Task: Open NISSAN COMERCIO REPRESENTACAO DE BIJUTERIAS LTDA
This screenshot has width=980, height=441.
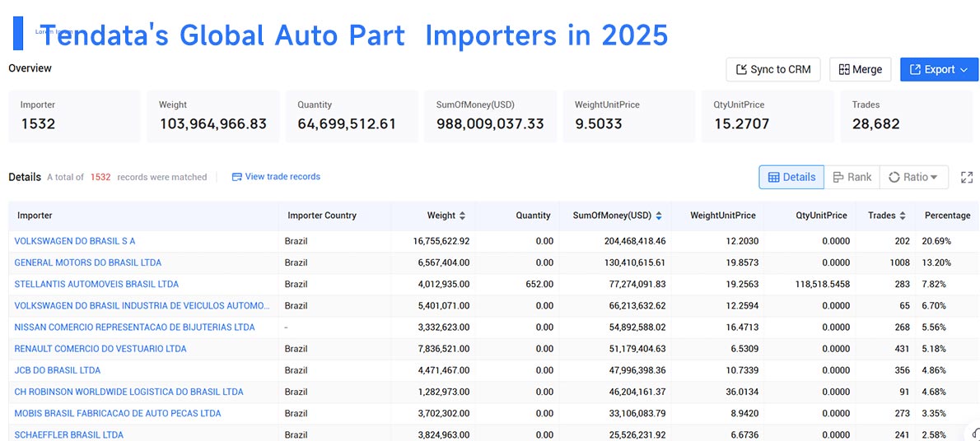Action: tap(134, 327)
